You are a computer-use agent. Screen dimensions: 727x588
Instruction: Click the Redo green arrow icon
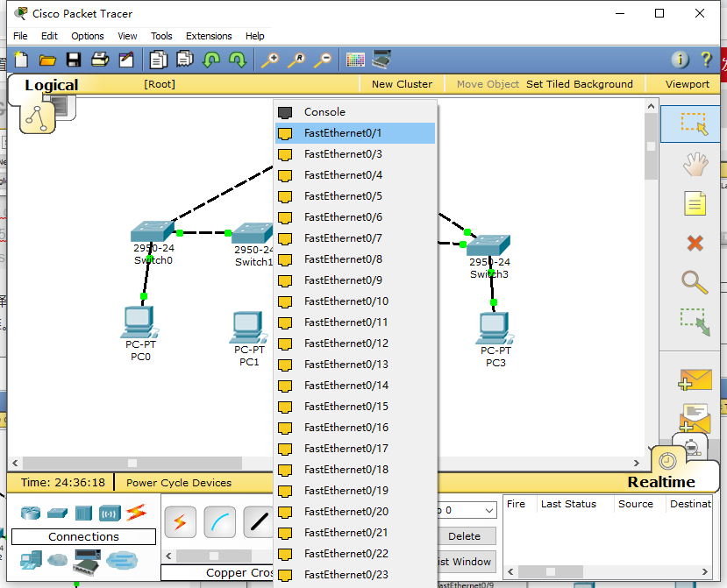coord(238,60)
